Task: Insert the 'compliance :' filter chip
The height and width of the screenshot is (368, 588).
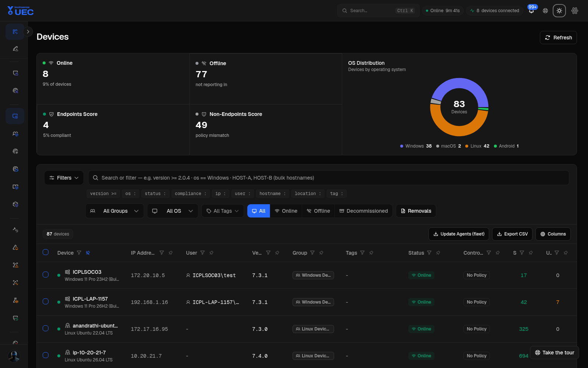Action: pos(190,194)
